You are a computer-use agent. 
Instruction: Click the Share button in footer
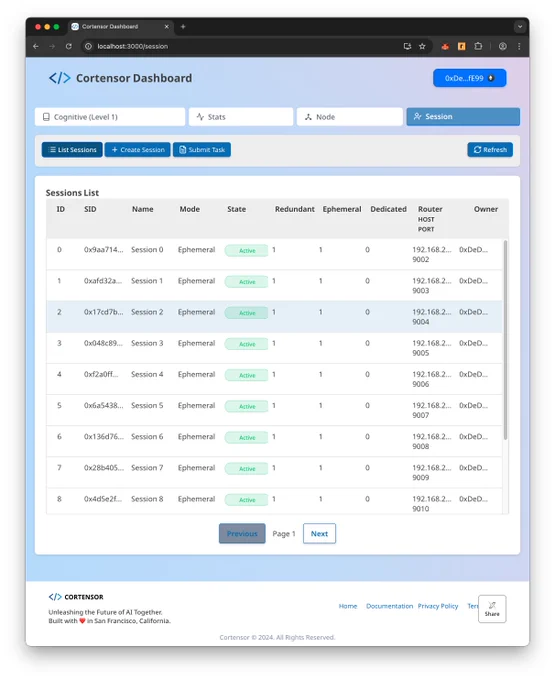[492, 609]
